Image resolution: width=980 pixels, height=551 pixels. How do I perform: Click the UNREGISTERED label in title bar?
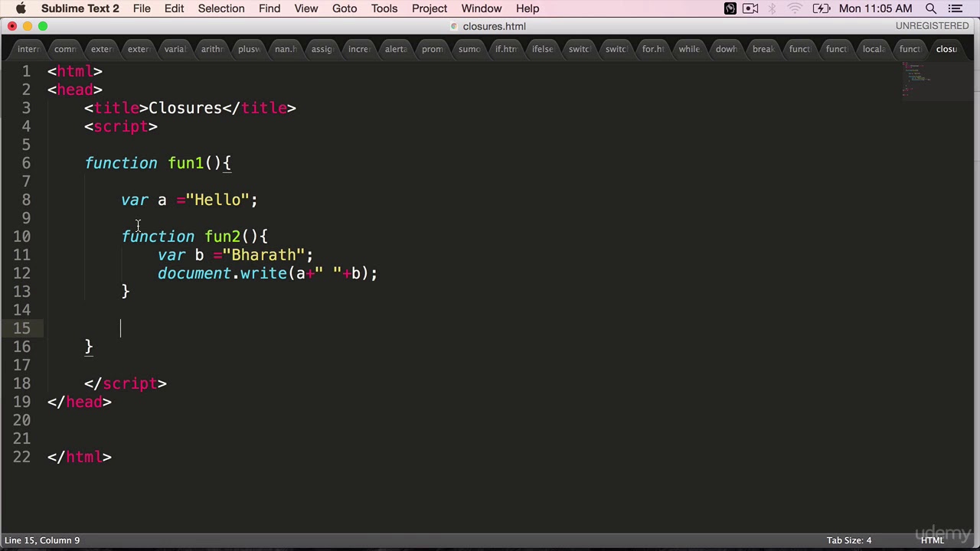pyautogui.click(x=932, y=26)
